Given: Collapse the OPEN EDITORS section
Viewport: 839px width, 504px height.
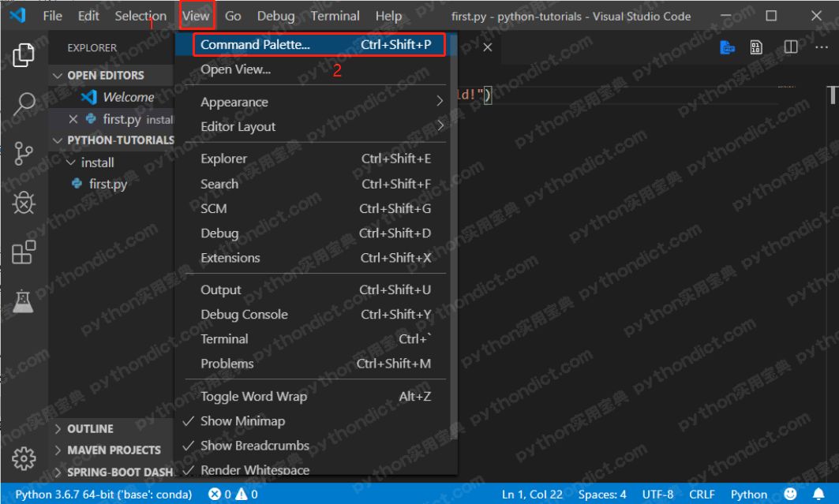Looking at the screenshot, I should click(110, 76).
